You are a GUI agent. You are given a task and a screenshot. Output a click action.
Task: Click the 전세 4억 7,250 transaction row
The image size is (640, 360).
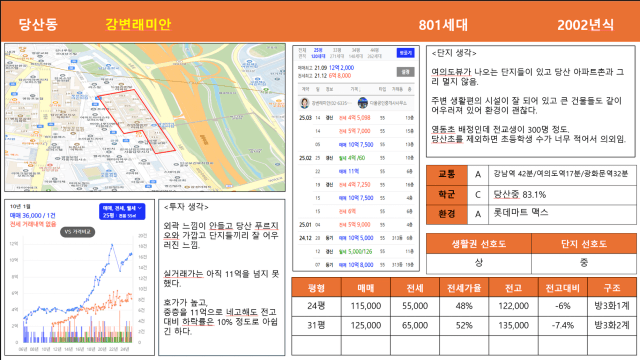pos(356,185)
